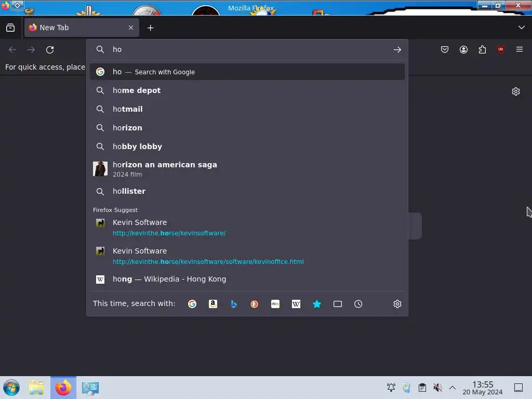Expand the list all tabs chevron
The width and height of the screenshot is (532, 399).
coord(522,28)
